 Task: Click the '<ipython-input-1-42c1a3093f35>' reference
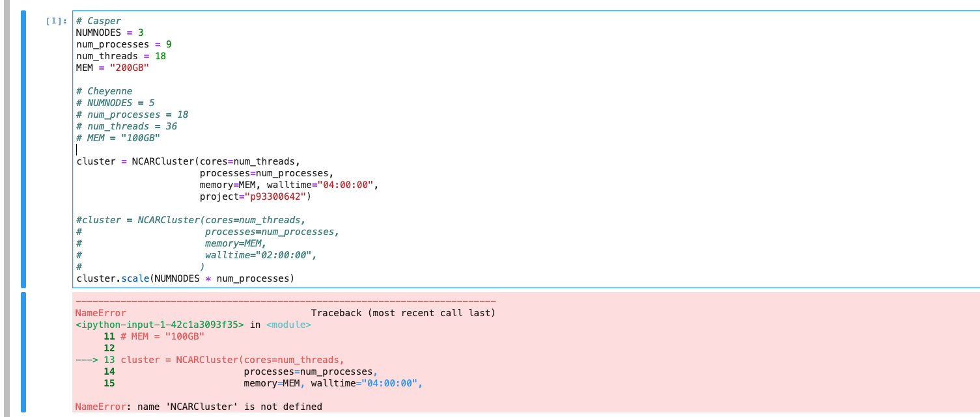pos(160,325)
